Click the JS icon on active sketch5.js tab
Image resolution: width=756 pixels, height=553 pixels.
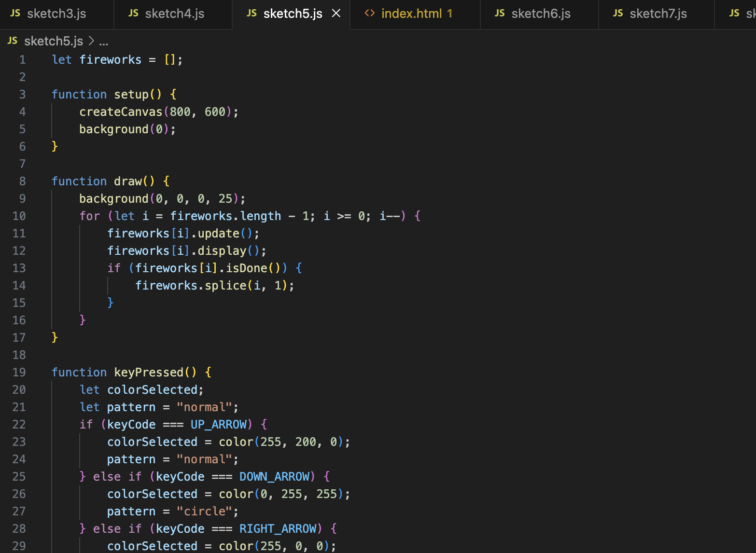252,13
